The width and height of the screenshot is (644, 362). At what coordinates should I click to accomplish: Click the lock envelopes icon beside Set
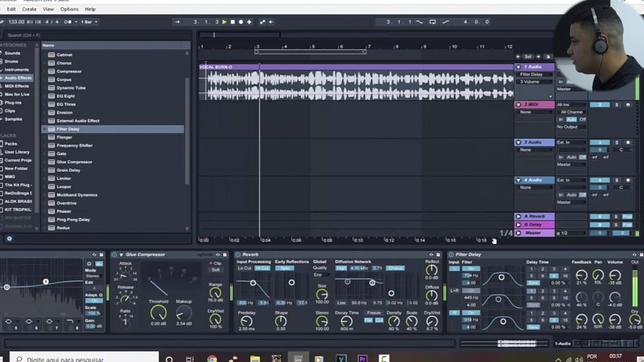[x=548, y=57]
